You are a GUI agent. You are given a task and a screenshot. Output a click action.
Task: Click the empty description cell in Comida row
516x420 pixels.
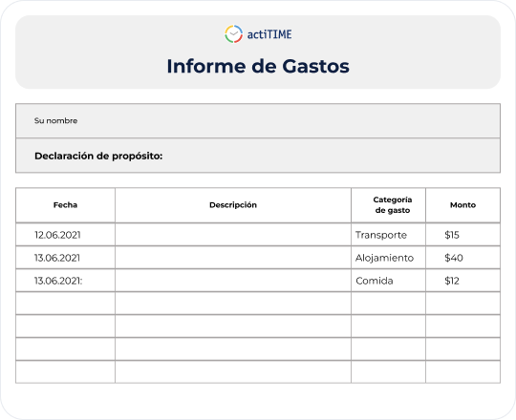[x=233, y=281]
